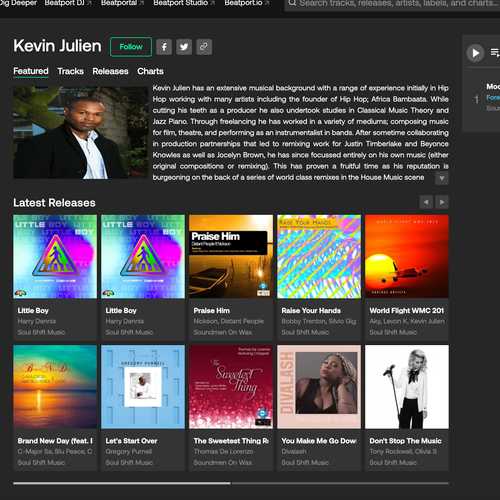Open artists Aky, Levon K, Kevin Julien
The width and height of the screenshot is (500, 500).
407,321
